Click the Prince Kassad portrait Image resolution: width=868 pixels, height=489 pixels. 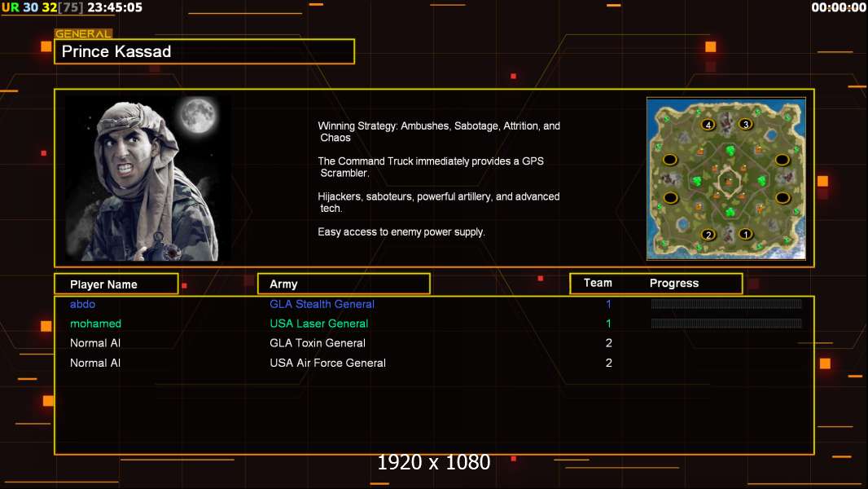(148, 178)
